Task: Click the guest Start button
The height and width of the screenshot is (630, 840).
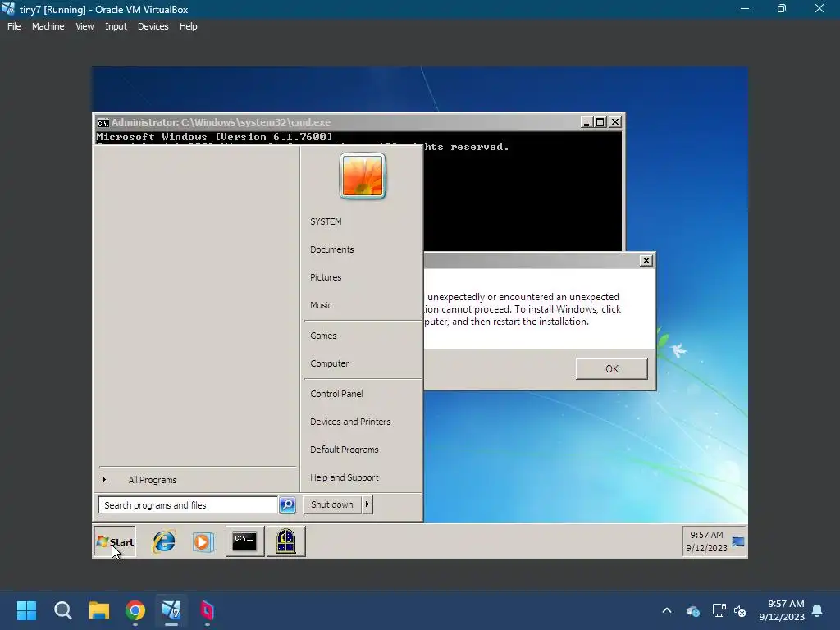Action: [115, 541]
